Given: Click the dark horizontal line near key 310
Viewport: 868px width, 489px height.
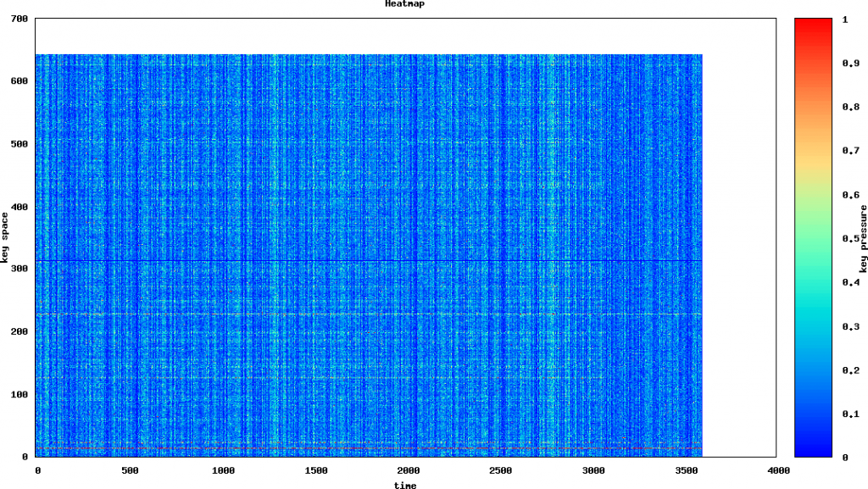Looking at the screenshot, I should [369, 260].
